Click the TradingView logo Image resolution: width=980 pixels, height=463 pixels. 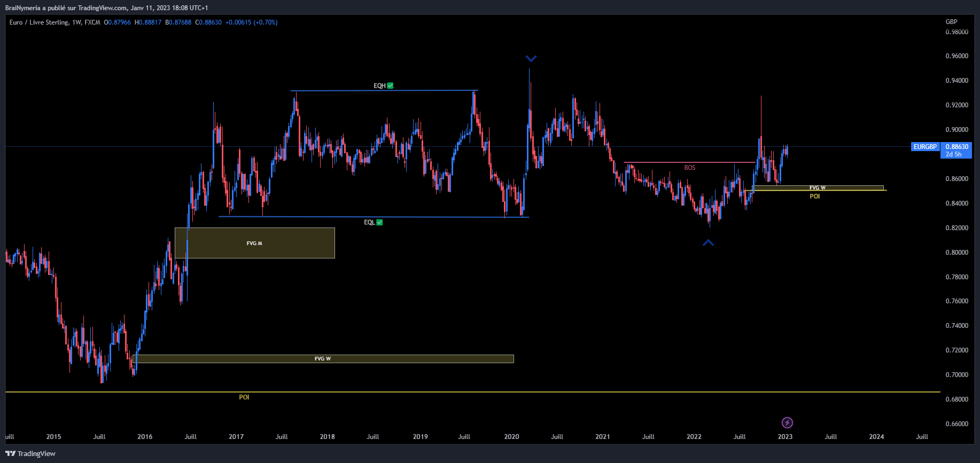pyautogui.click(x=30, y=453)
